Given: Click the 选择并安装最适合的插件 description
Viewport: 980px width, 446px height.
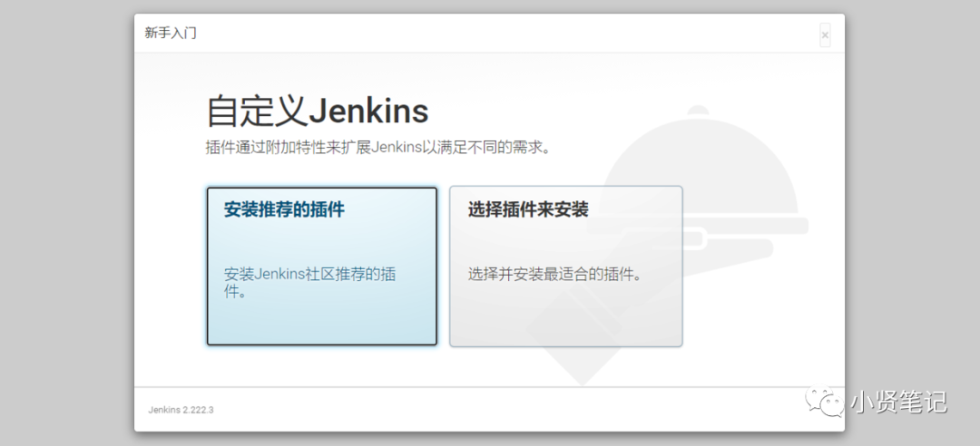Looking at the screenshot, I should point(555,274).
